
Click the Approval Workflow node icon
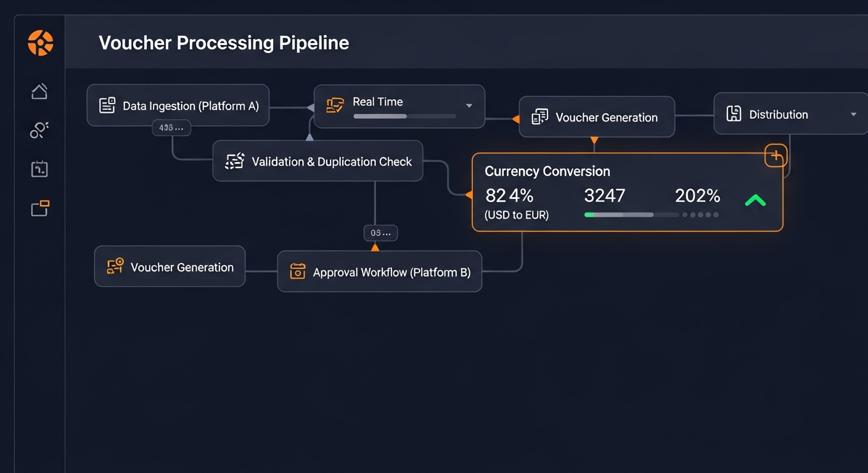tap(298, 271)
